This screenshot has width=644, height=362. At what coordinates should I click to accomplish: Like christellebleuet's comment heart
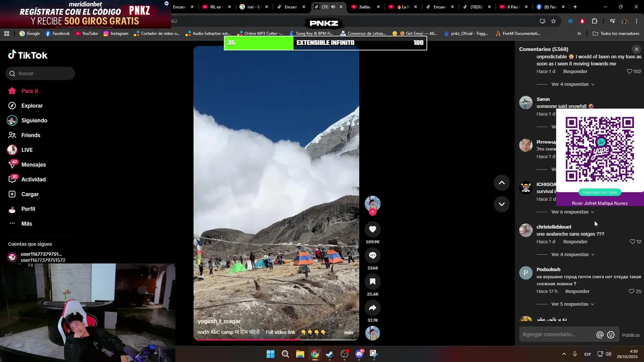tap(632, 242)
